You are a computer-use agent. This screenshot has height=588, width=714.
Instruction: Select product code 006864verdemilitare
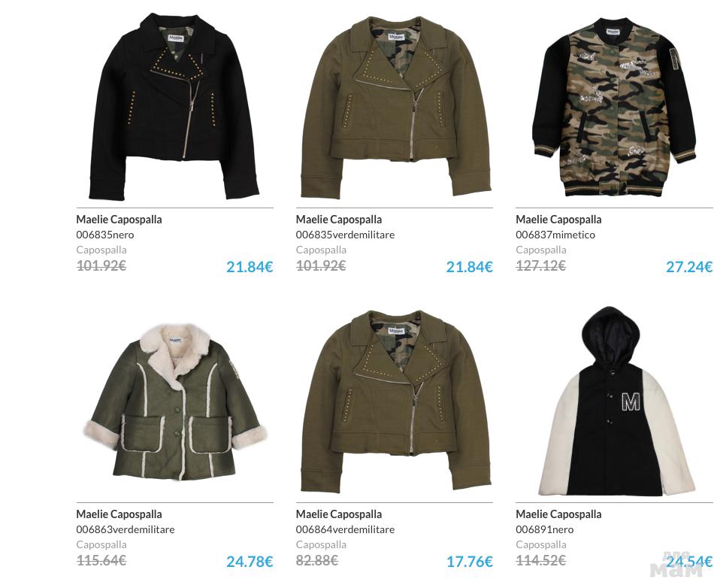pyautogui.click(x=345, y=529)
